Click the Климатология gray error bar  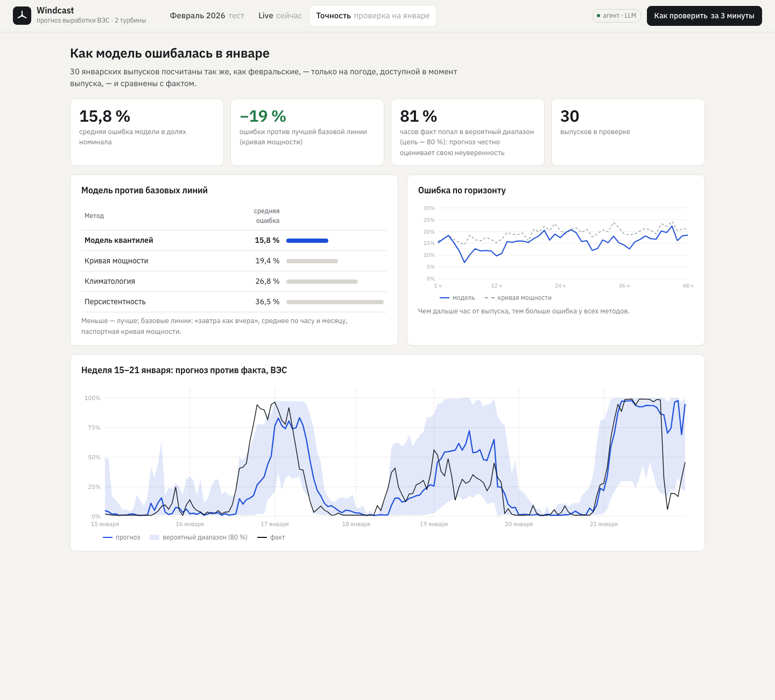coord(322,282)
